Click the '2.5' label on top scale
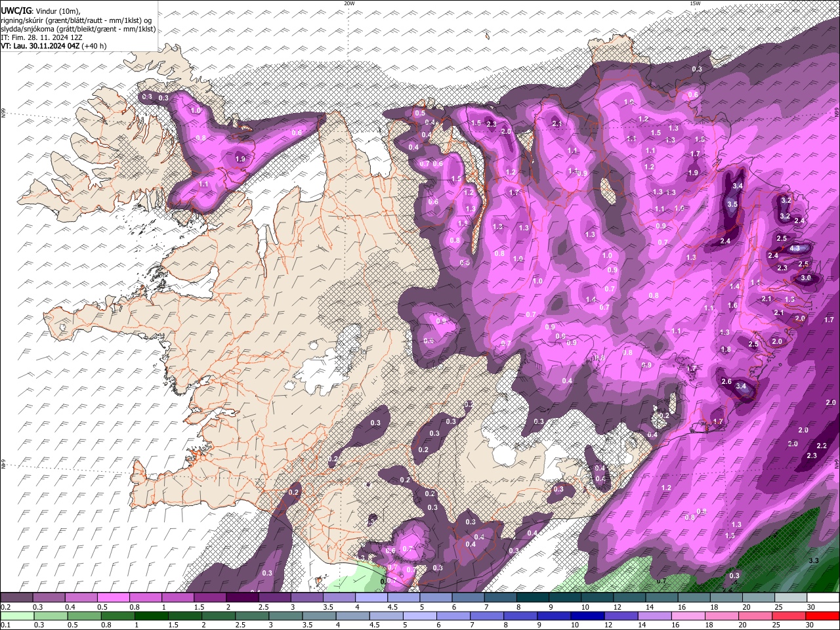Viewport: 840px width, 630px height. click(263, 608)
